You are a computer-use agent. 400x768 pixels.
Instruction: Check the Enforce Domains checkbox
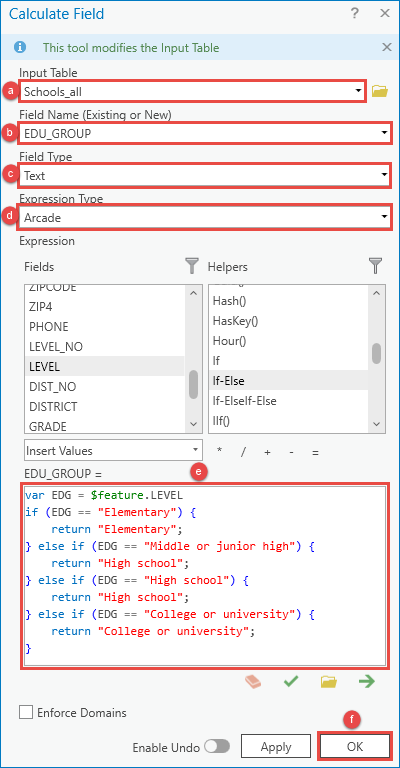coord(26,712)
